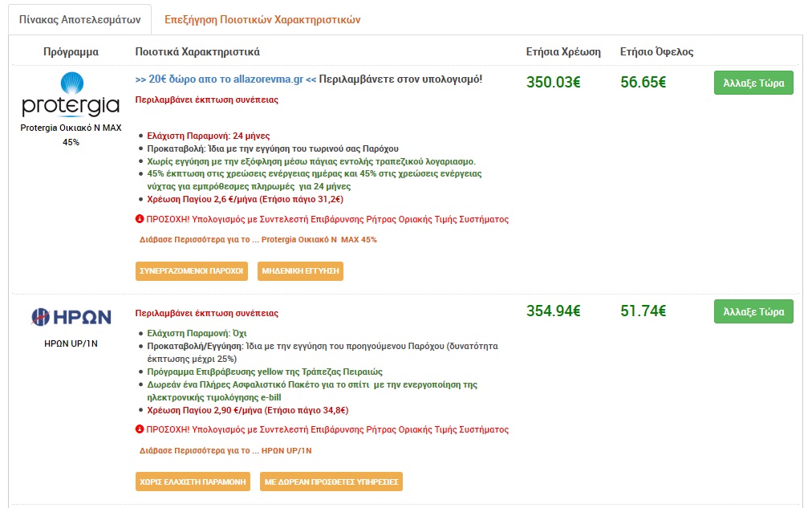The width and height of the screenshot is (812, 508).
Task: Click the Protergia logo
Action: pyautogui.click(x=71, y=94)
